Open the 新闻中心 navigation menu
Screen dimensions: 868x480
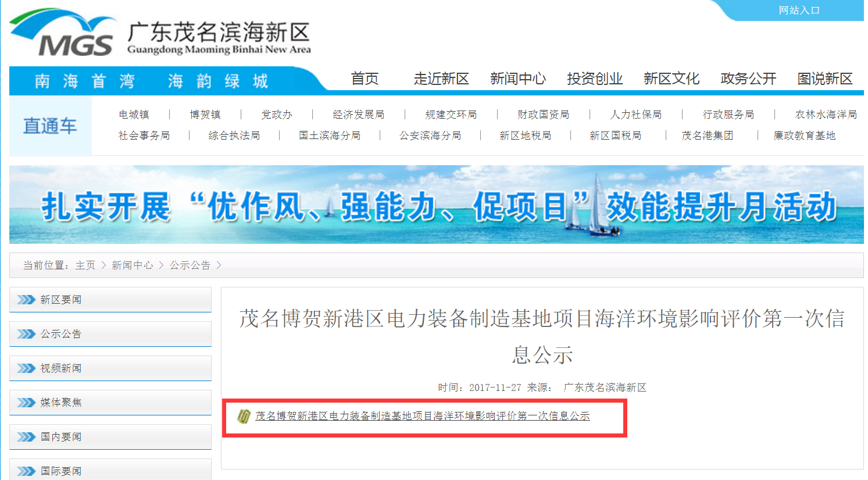[517, 79]
